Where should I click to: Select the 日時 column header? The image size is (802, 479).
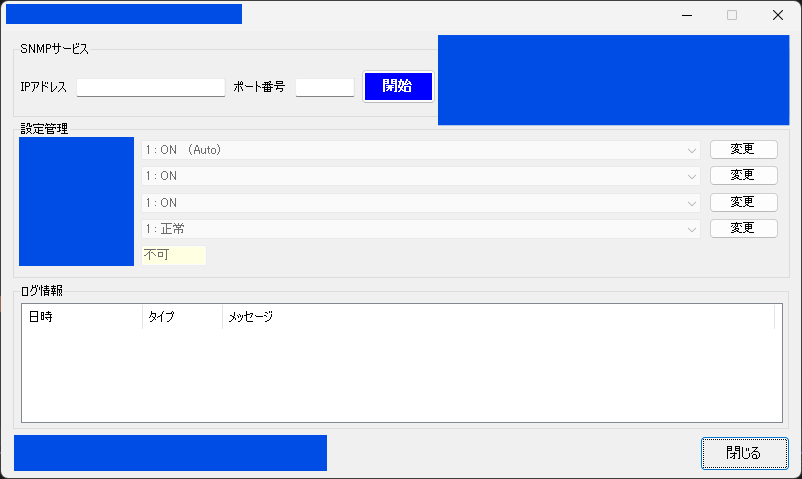click(x=82, y=317)
